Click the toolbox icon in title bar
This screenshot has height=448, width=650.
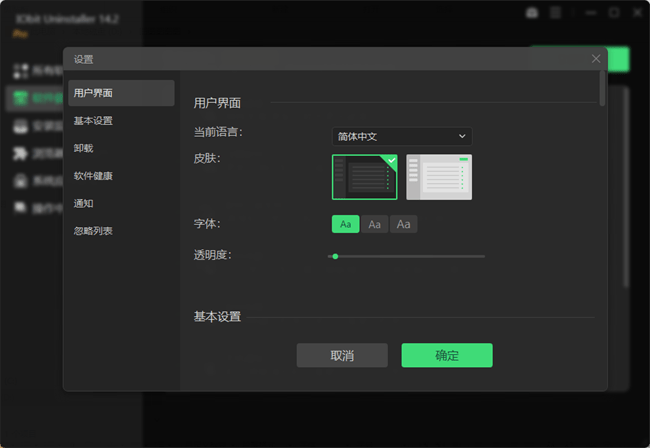532,13
